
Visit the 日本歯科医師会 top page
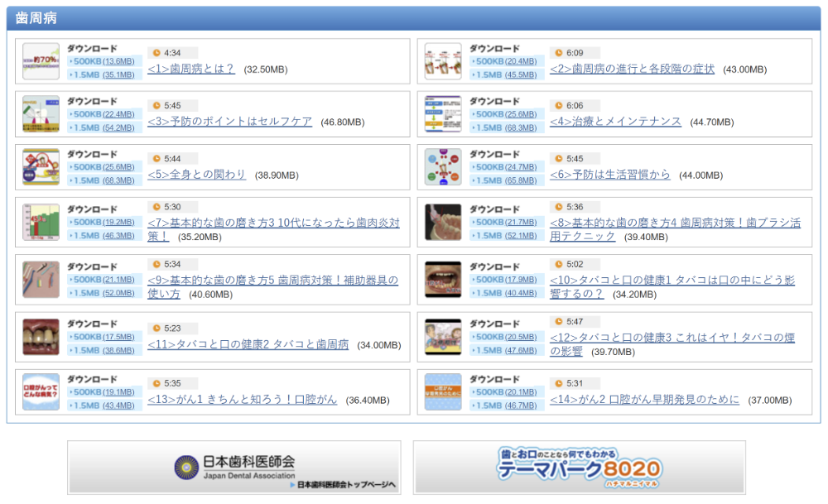[236, 467]
